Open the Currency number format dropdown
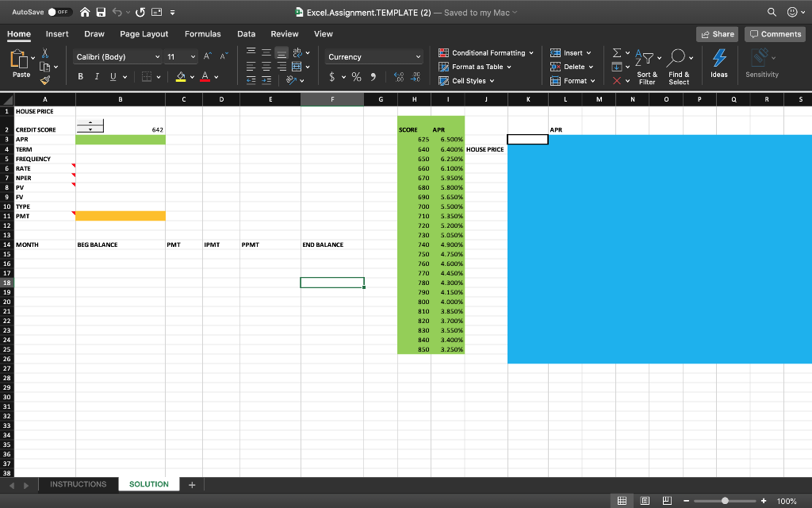 click(x=373, y=56)
